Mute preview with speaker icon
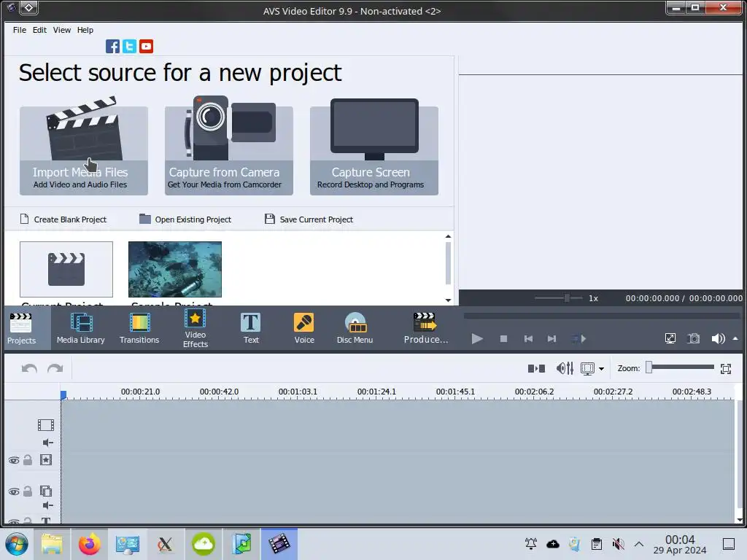 pos(718,338)
